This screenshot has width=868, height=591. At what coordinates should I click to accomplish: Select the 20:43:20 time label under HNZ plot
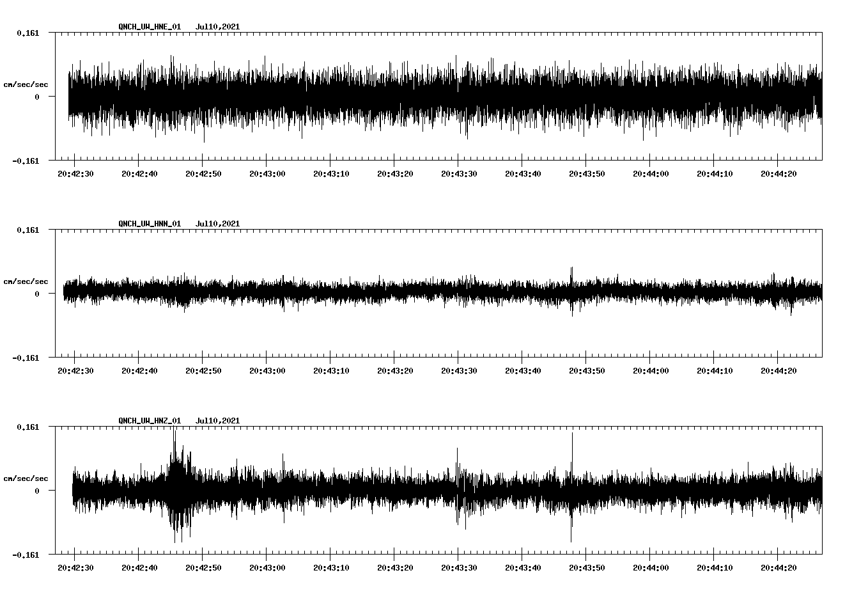[395, 567]
